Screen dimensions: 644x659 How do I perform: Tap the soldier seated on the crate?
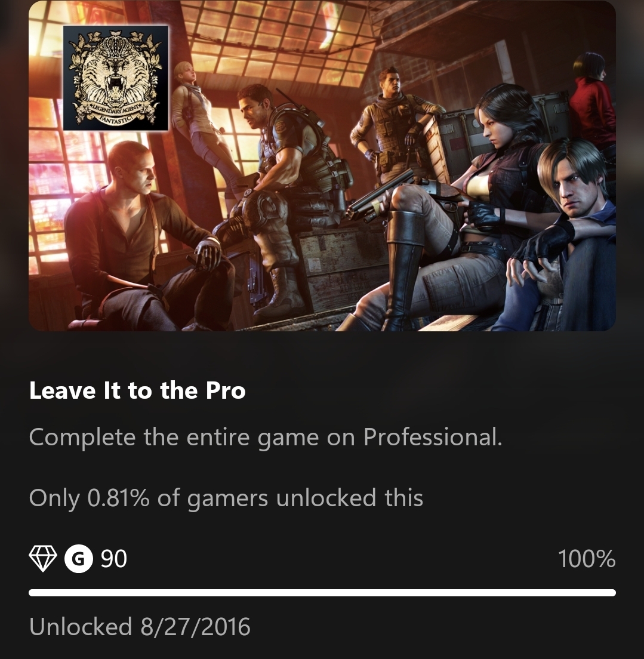[x=286, y=189]
